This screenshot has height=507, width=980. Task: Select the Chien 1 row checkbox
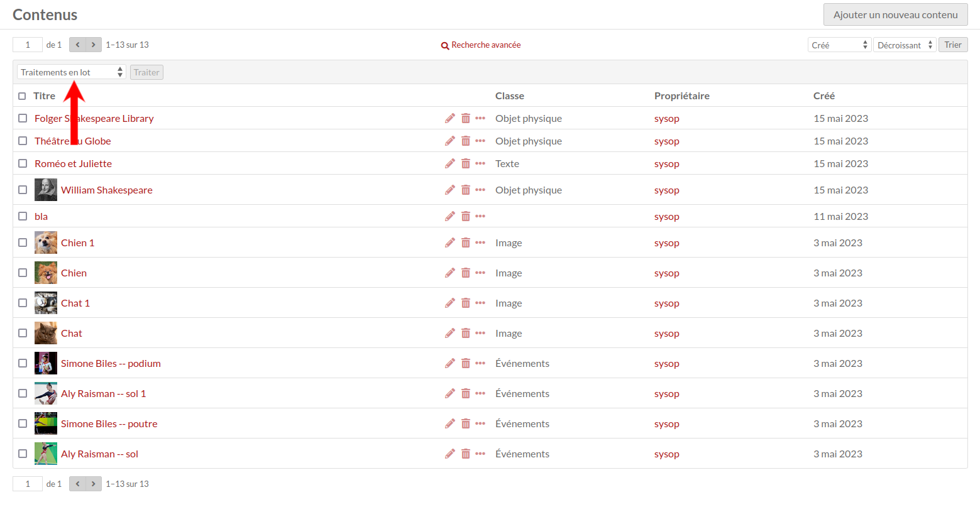pos(23,243)
